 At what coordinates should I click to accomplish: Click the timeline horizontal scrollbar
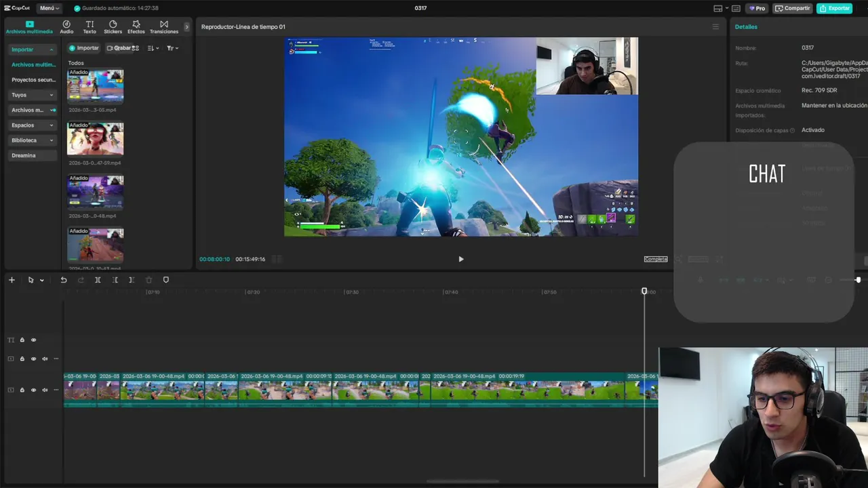click(462, 482)
